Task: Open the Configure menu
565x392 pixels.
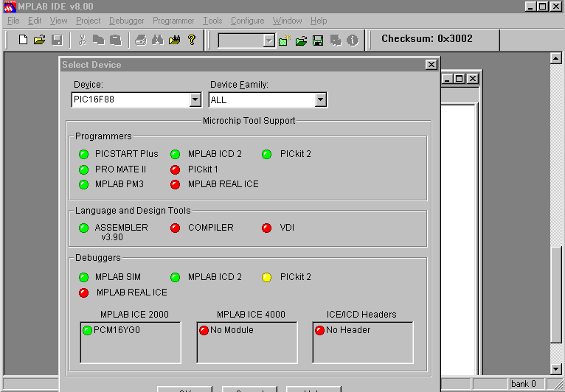Action: (x=248, y=21)
